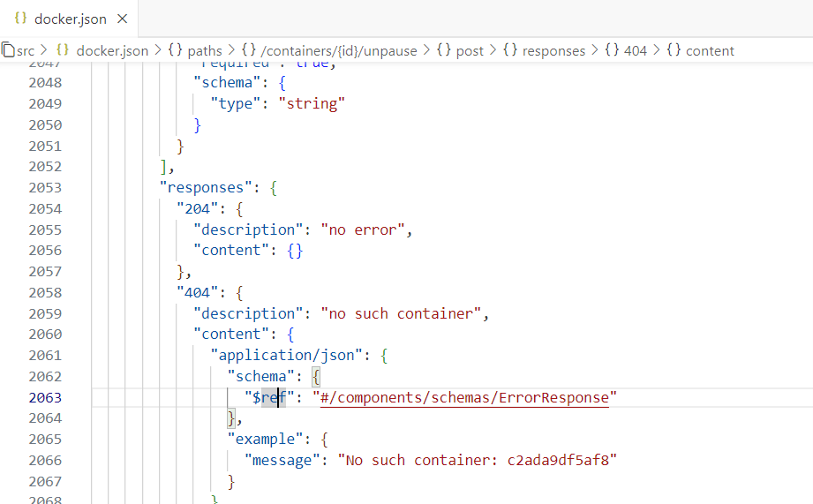813x504 pixels.
Task: Expand chevron after 404 breadcrumb
Action: pos(657,50)
